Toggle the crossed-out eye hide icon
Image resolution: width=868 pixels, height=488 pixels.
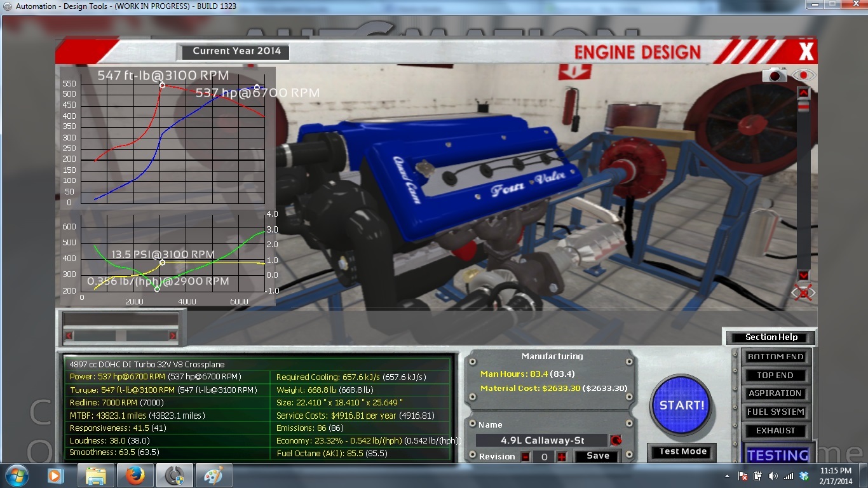803,293
